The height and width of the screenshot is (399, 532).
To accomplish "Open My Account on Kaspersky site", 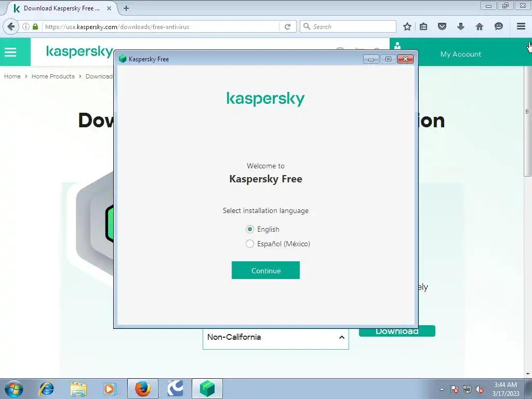I will pyautogui.click(x=461, y=54).
